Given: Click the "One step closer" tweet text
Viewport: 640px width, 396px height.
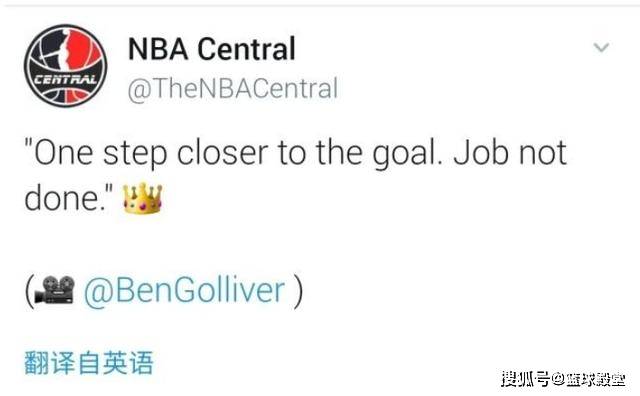Looking at the screenshot, I should tap(296, 176).
